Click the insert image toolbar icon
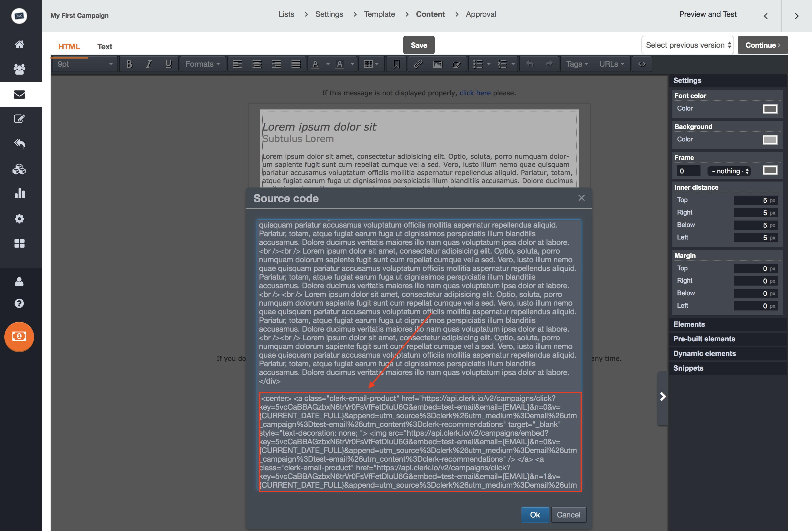 pos(437,64)
